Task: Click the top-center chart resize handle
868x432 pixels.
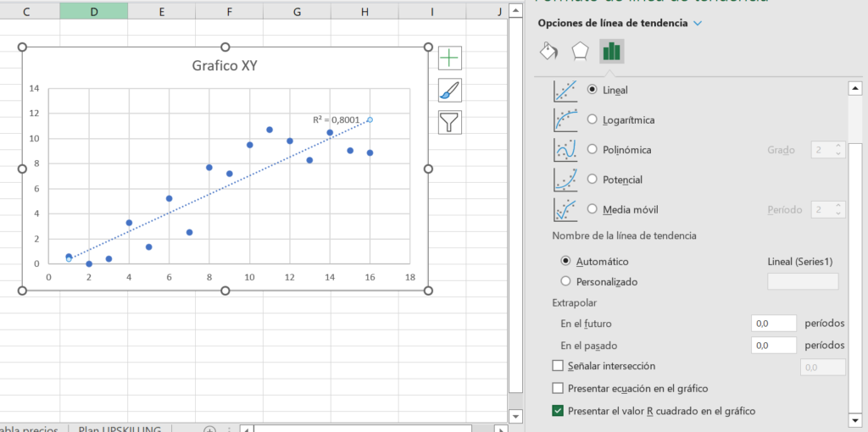Action: [x=225, y=47]
